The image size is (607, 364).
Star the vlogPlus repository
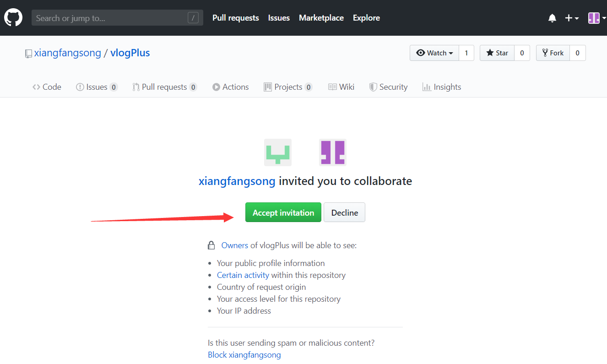click(x=497, y=53)
